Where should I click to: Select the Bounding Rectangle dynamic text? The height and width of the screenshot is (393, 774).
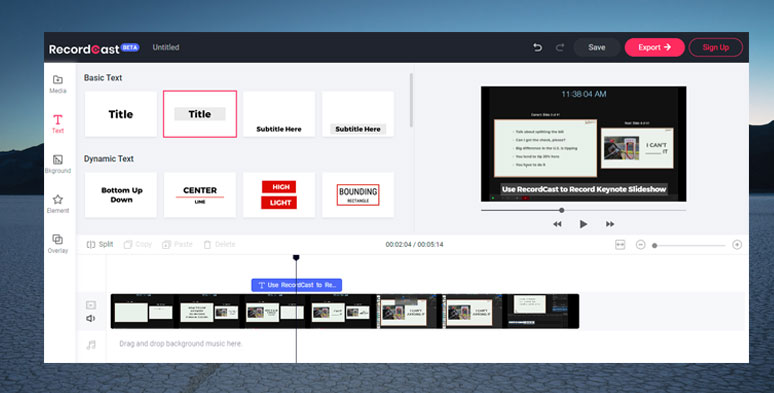pos(358,195)
